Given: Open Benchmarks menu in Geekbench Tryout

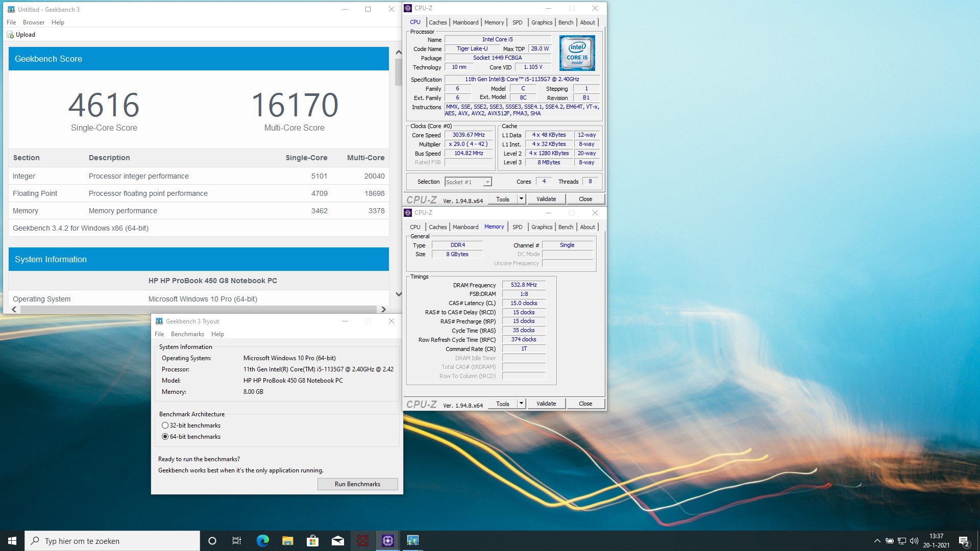Looking at the screenshot, I should tap(187, 334).
